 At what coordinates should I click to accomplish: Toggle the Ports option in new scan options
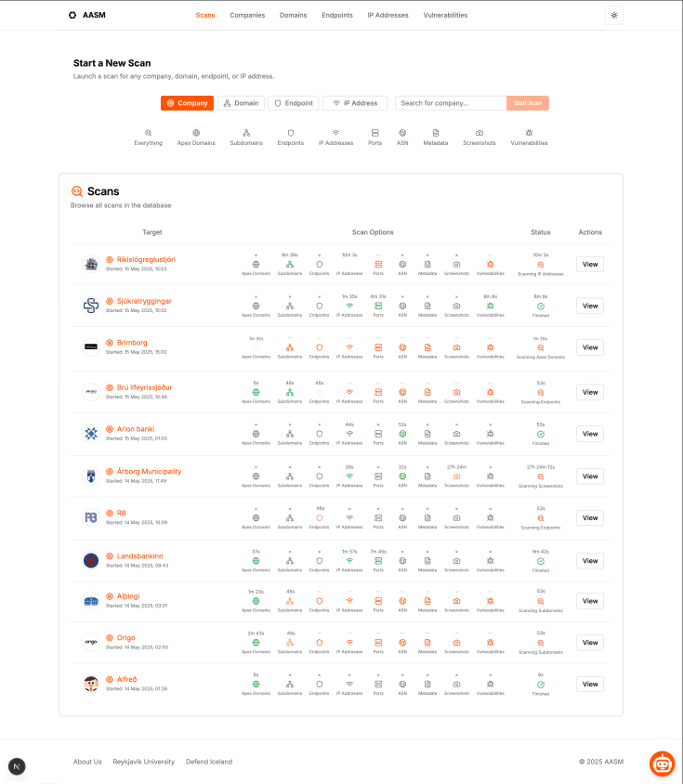point(374,134)
